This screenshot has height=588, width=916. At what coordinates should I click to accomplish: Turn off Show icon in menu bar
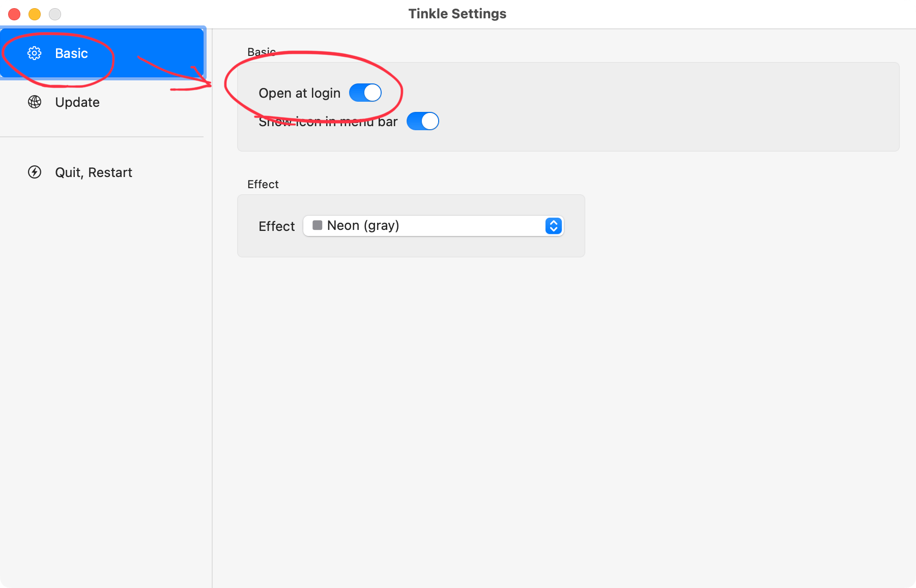[423, 121]
